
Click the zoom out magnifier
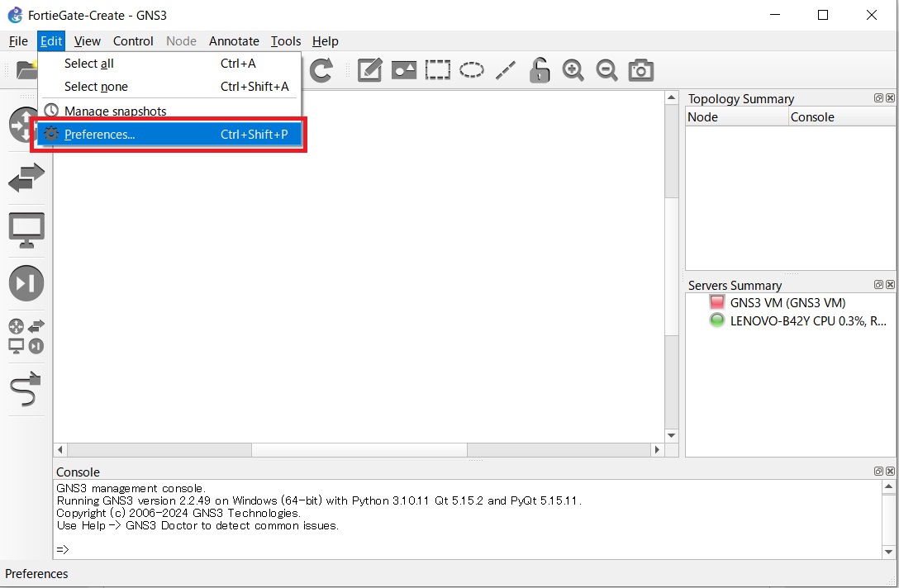(606, 70)
